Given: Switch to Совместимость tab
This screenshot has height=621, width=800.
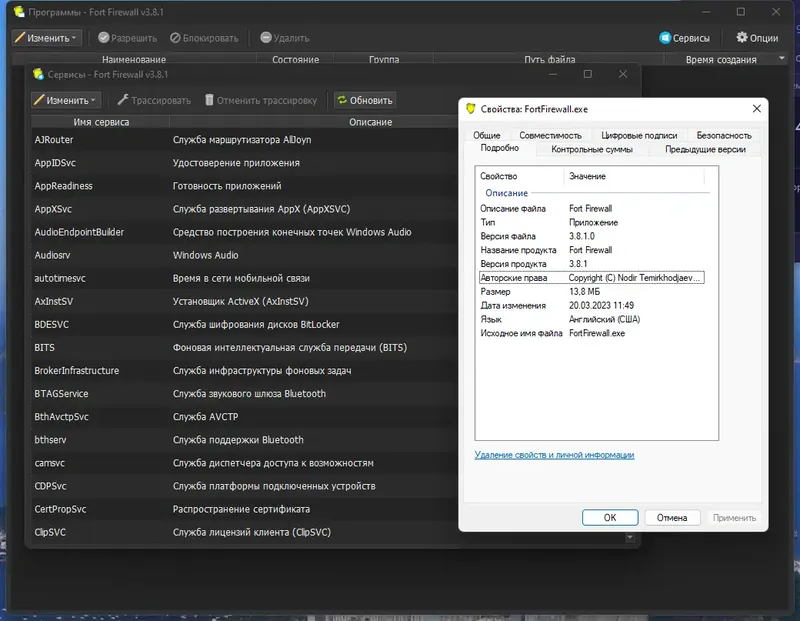Looking at the screenshot, I should (550, 135).
